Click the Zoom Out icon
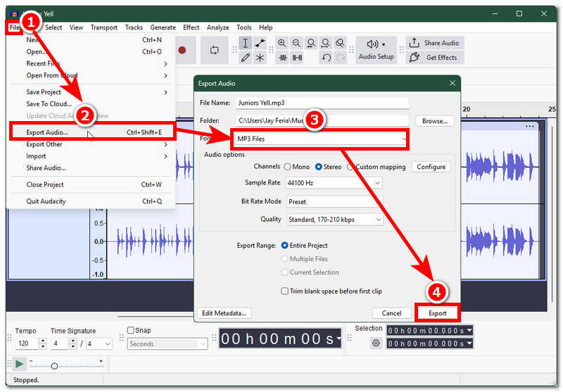This screenshot has width=563, height=392. click(296, 44)
